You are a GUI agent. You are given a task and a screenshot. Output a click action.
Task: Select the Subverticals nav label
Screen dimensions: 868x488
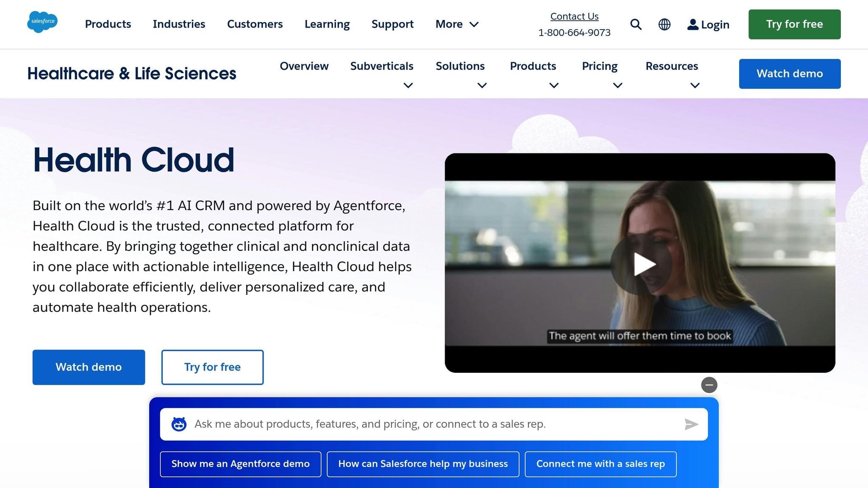[x=382, y=66]
